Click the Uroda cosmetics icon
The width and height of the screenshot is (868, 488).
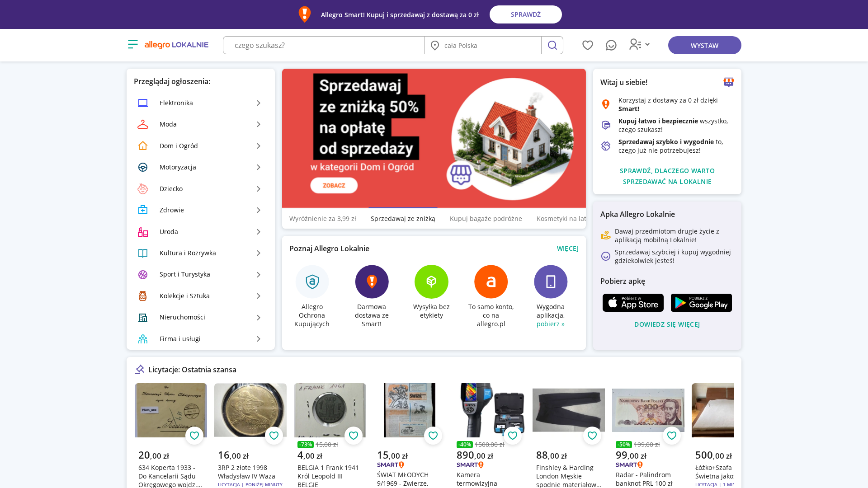point(143,232)
